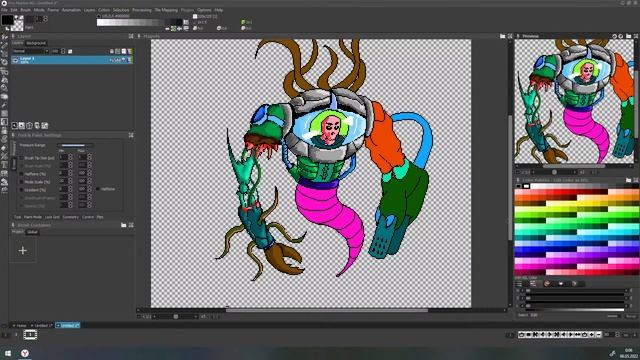Toggle the Gradient (%) checkbox
The image size is (640, 360).
click(x=21, y=189)
